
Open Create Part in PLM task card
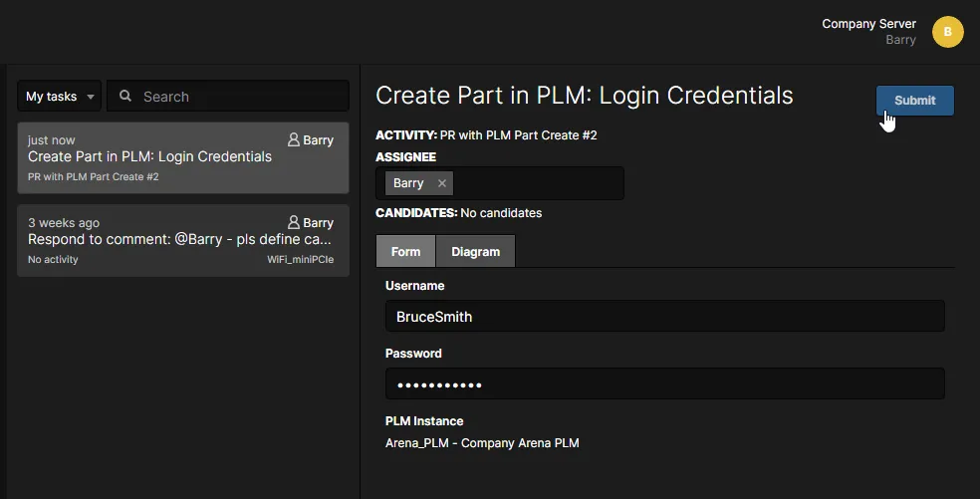pos(183,158)
